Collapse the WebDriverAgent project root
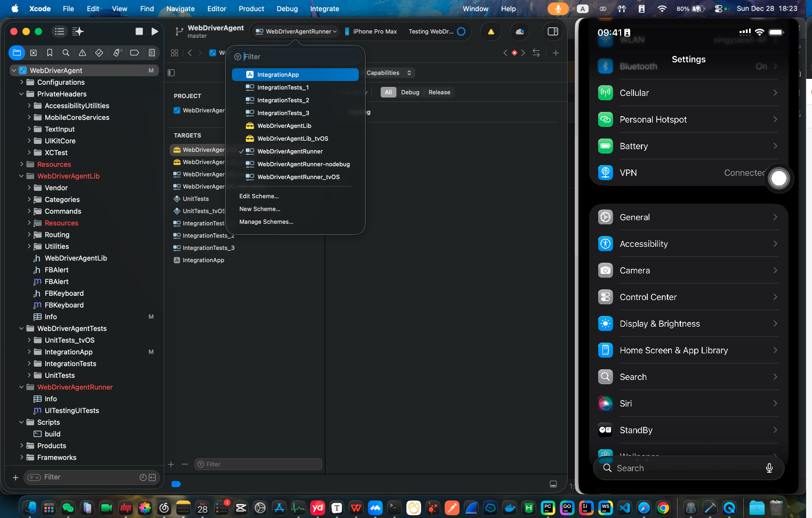This screenshot has height=518, width=812. point(14,70)
